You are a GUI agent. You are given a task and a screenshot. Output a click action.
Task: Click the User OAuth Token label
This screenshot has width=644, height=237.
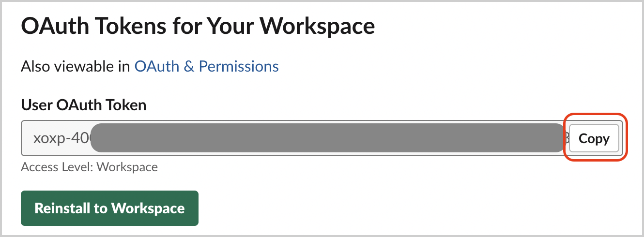click(x=83, y=104)
